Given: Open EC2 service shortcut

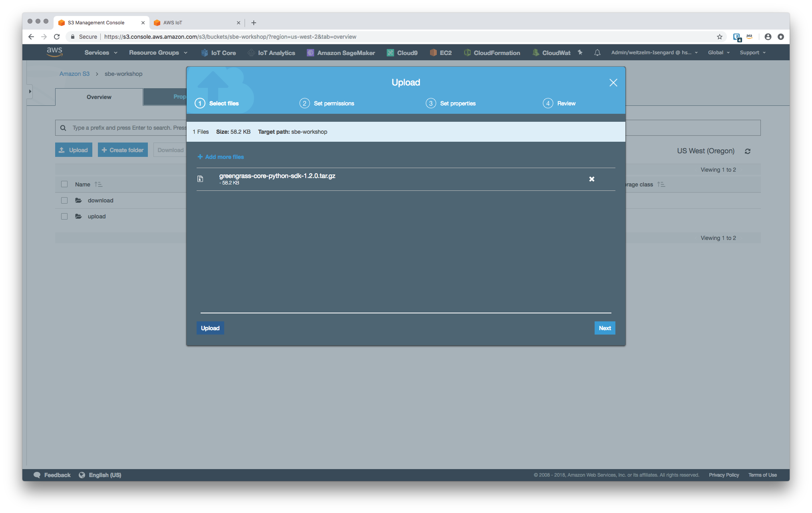Looking at the screenshot, I should coord(441,53).
